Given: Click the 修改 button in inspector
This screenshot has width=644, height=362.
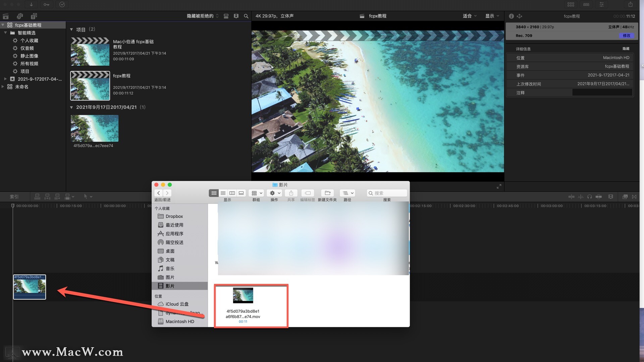Looking at the screenshot, I should pyautogui.click(x=626, y=36).
